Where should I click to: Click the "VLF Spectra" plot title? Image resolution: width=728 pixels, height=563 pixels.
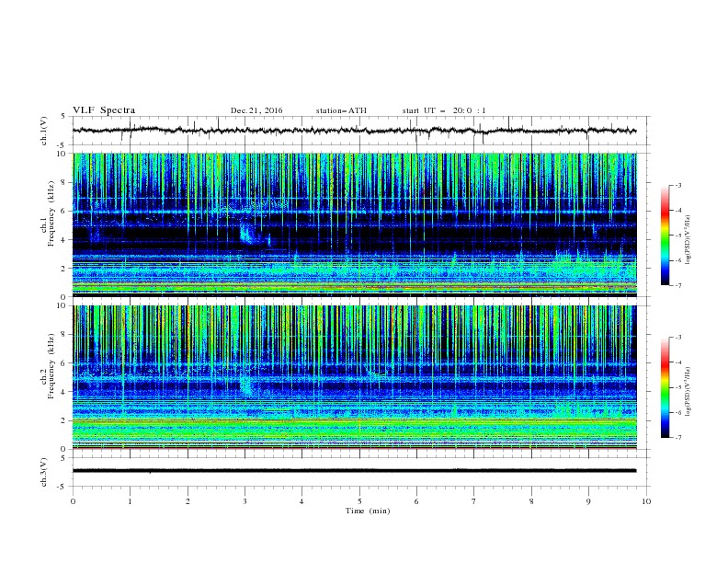pos(104,110)
